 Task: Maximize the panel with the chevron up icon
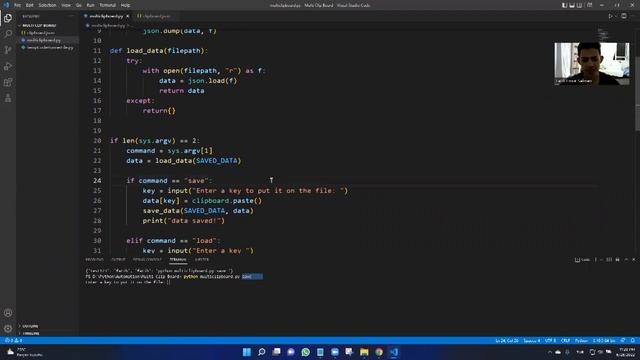626,260
